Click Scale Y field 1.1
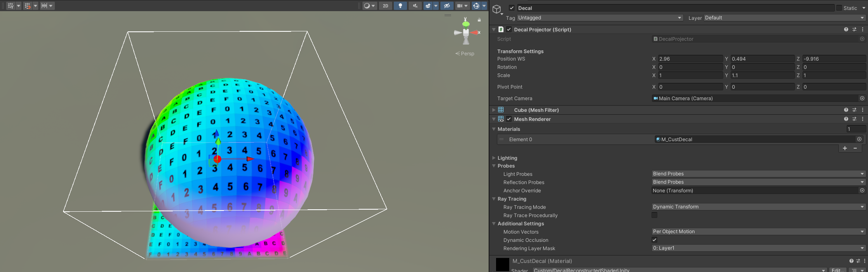Image resolution: width=868 pixels, height=272 pixels. tap(762, 75)
